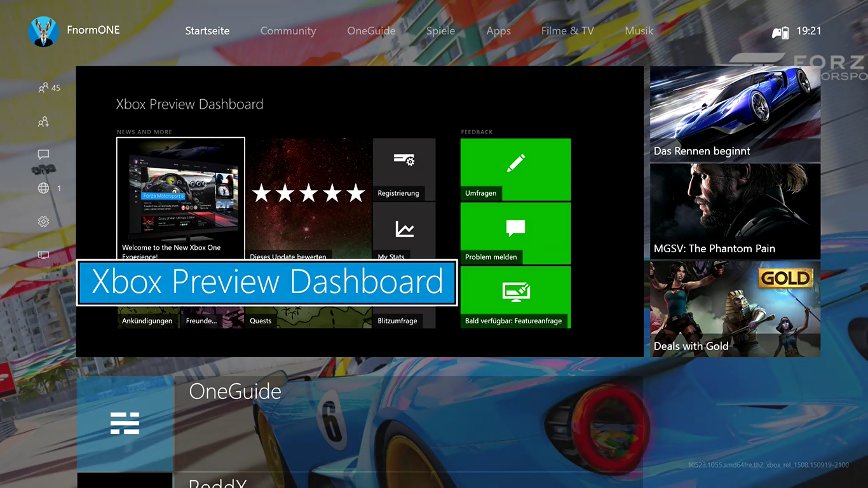Open the My Stats chart tile
Screen dimensions: 868x488
click(404, 230)
